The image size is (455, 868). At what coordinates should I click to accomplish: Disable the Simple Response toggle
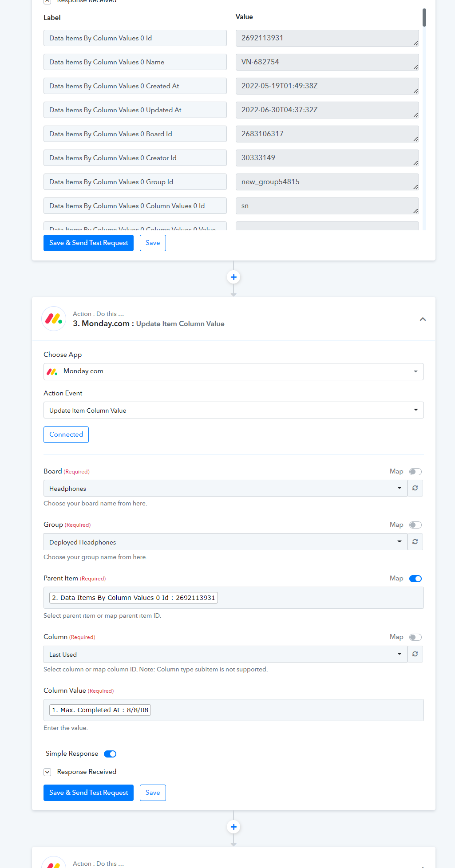pos(110,754)
